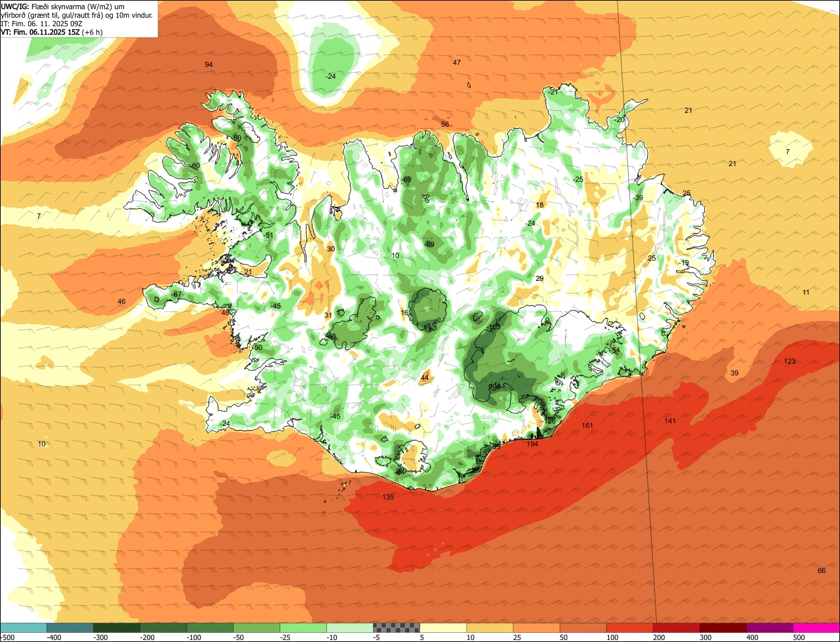The height and width of the screenshot is (642, 840).
Task: Click the map value '16' beside the central glacier
Action: tap(405, 313)
